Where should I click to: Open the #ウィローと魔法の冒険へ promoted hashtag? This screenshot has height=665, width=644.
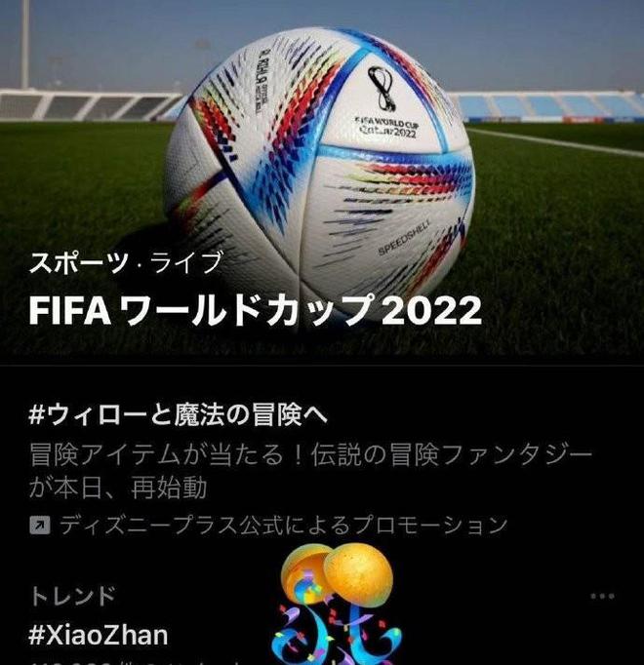179,414
